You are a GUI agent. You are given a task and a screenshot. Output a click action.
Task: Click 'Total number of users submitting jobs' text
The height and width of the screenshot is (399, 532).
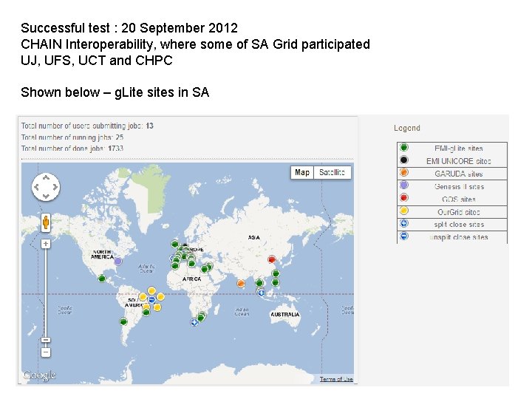click(87, 126)
